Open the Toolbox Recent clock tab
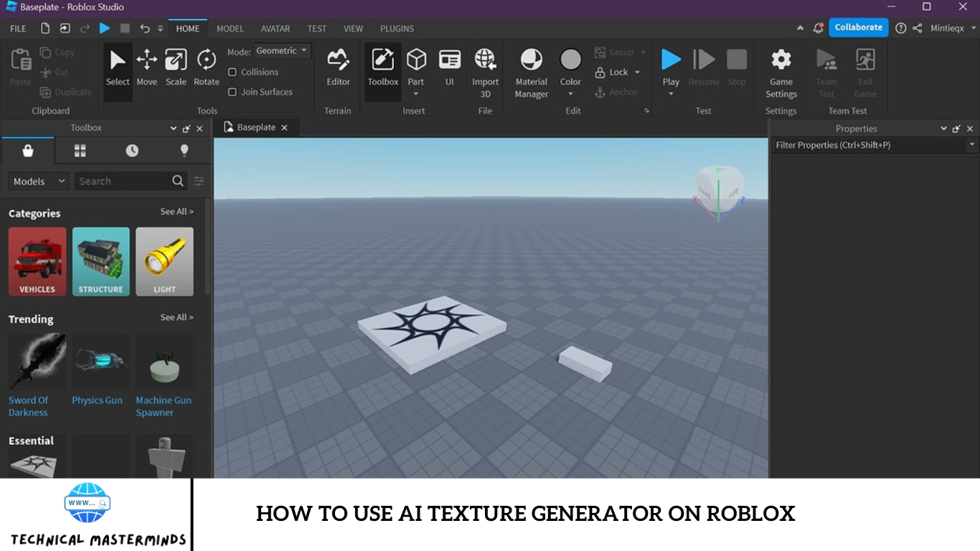980x551 pixels. pyautogui.click(x=132, y=151)
